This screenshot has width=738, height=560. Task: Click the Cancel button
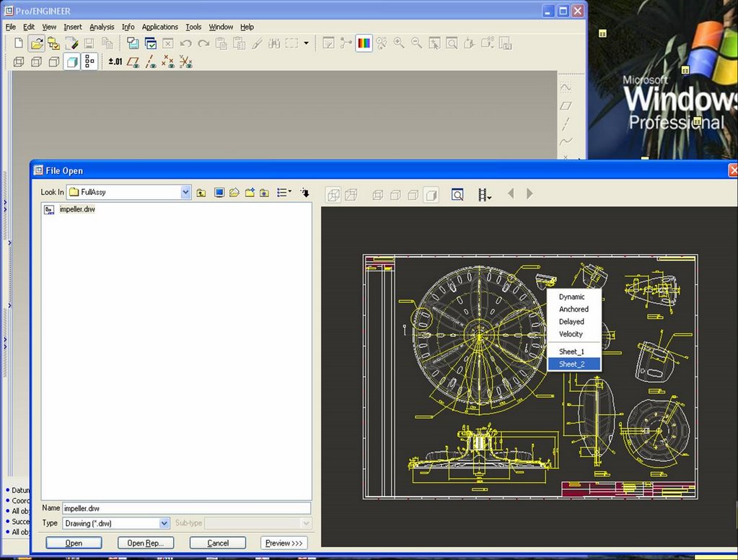click(218, 543)
